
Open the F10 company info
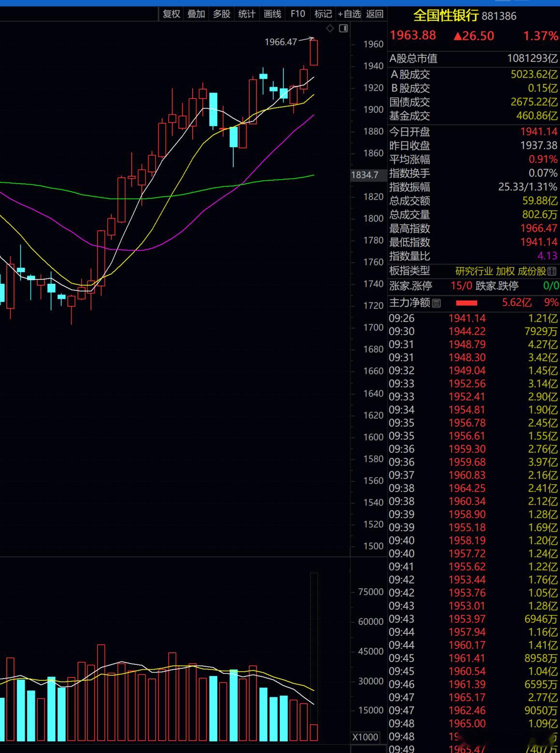(298, 14)
